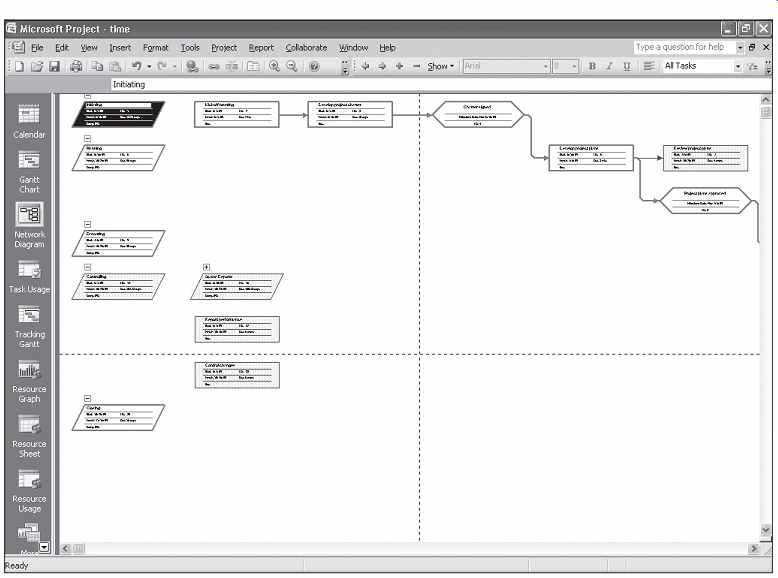Open the Resource Sheet view
Viewport: 778px width, 578px height.
[x=29, y=437]
